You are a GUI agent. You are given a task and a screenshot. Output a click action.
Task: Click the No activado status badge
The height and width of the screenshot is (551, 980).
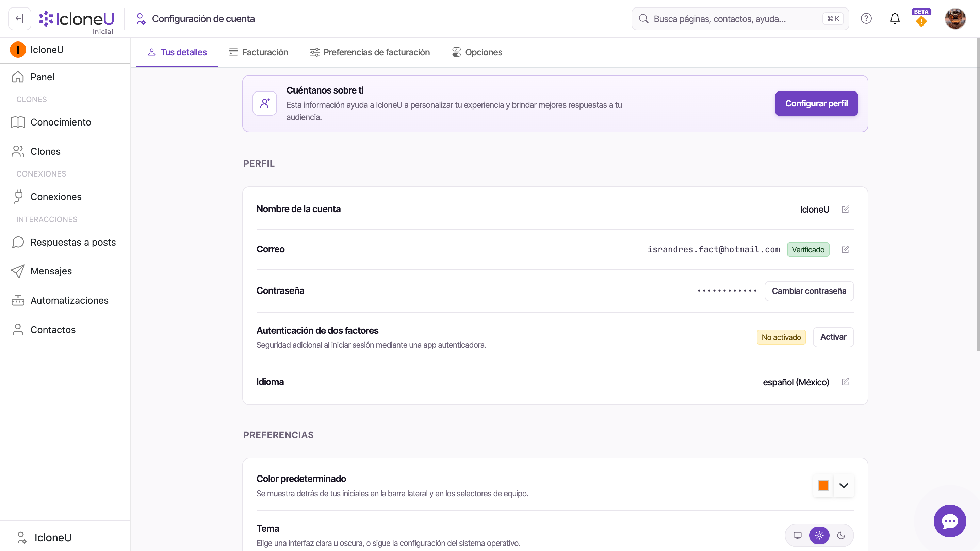click(781, 337)
